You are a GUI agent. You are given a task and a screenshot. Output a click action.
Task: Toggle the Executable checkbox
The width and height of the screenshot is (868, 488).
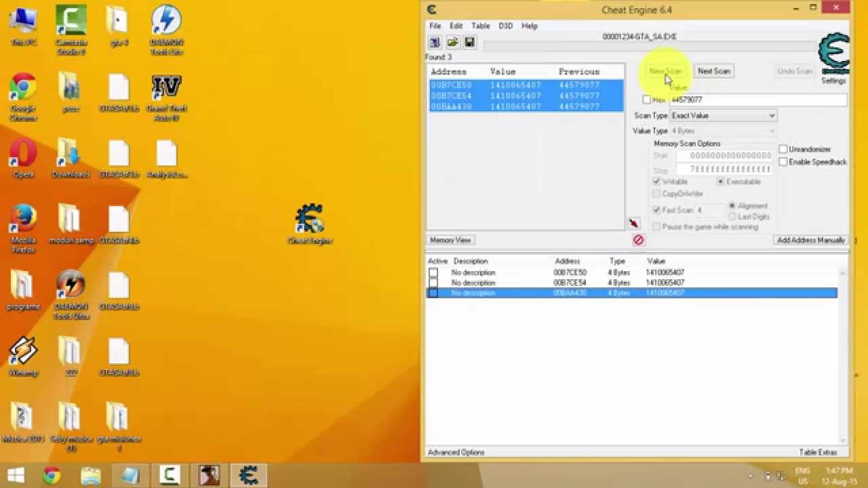(x=721, y=182)
